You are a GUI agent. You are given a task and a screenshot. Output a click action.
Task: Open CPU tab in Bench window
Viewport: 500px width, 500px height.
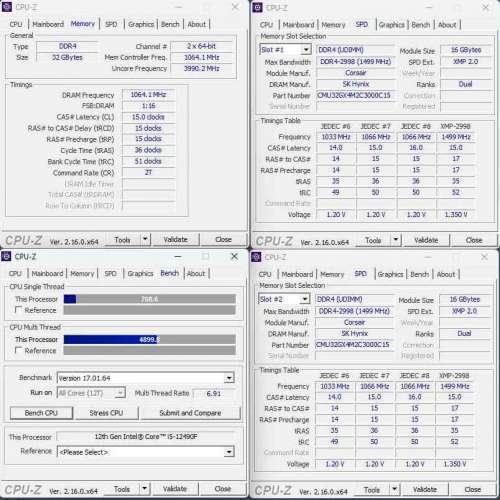tap(15, 274)
